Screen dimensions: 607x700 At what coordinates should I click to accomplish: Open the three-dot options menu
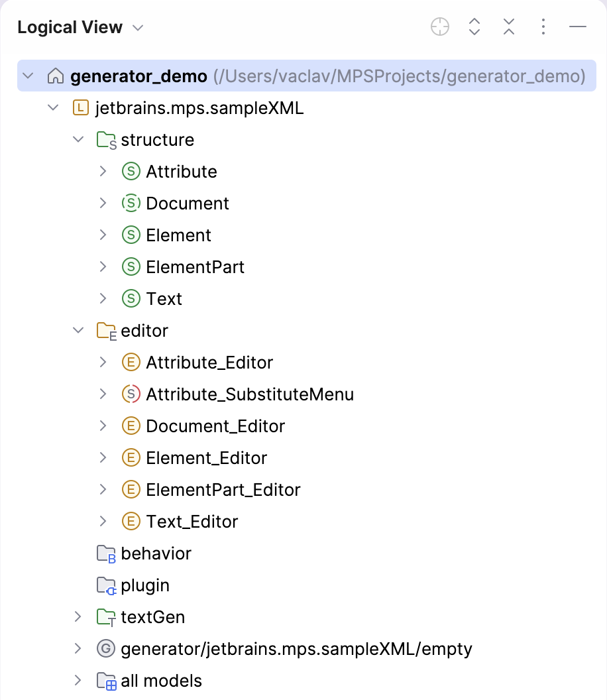pos(543,27)
